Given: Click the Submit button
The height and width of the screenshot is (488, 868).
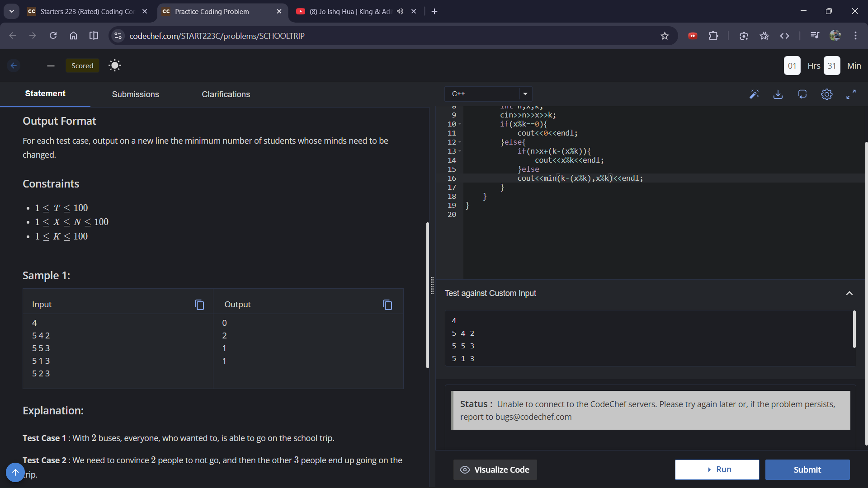Looking at the screenshot, I should (807, 469).
